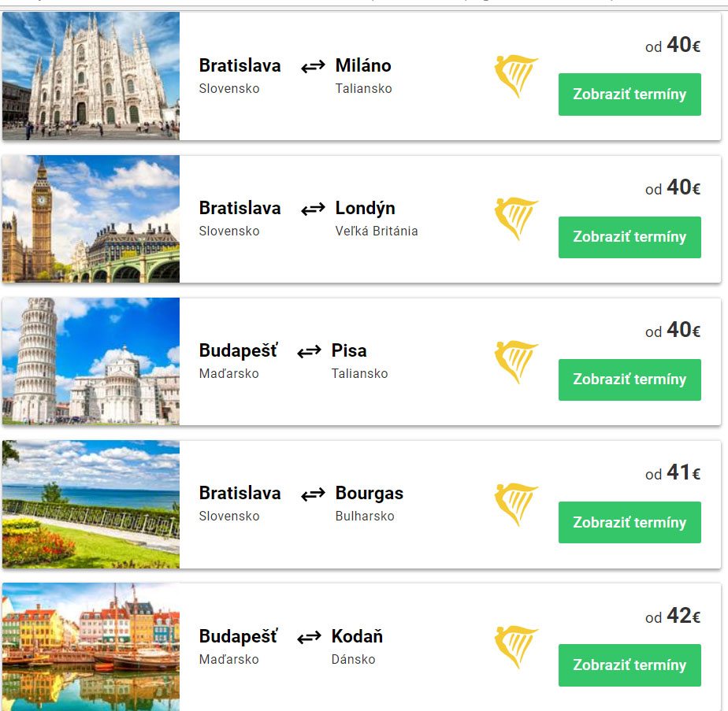Show dates for the Bratislava–Bourgas flight

630,522
